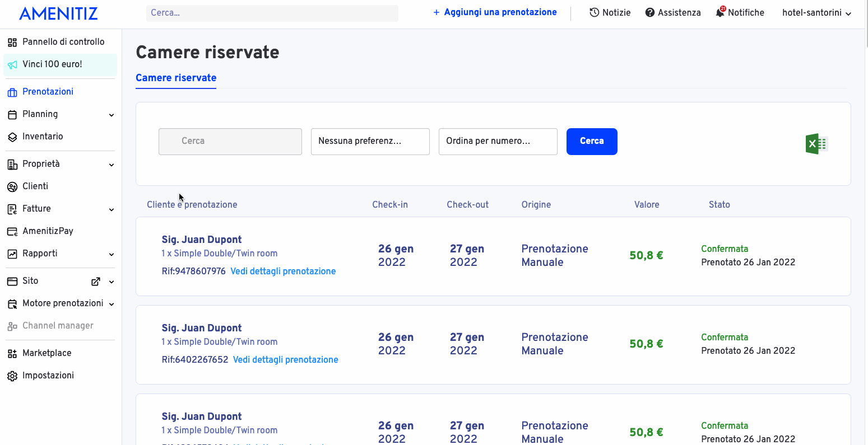Click the megaphone icon beside Vinci 100 euro
The width and height of the screenshot is (868, 445).
tap(12, 64)
